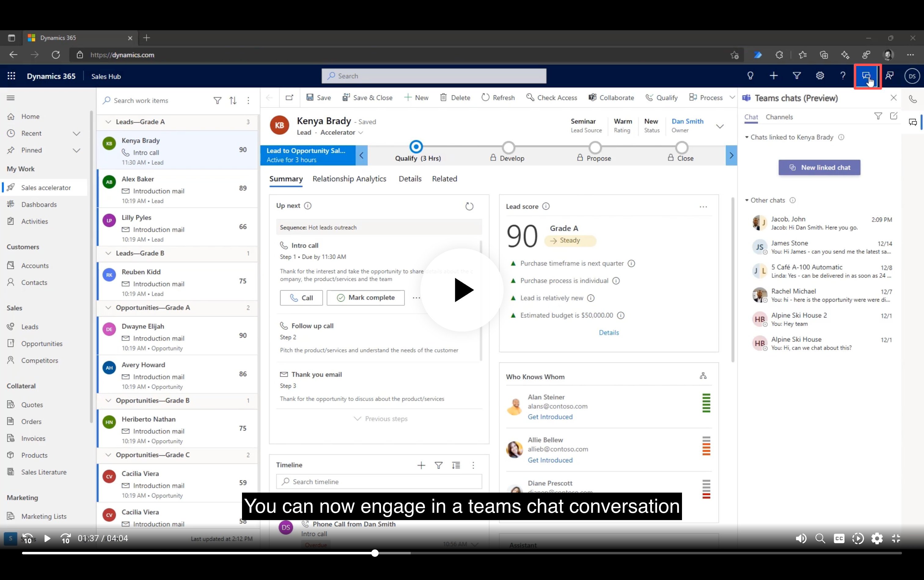Add a new timeline record
924x580 pixels.
click(421, 465)
